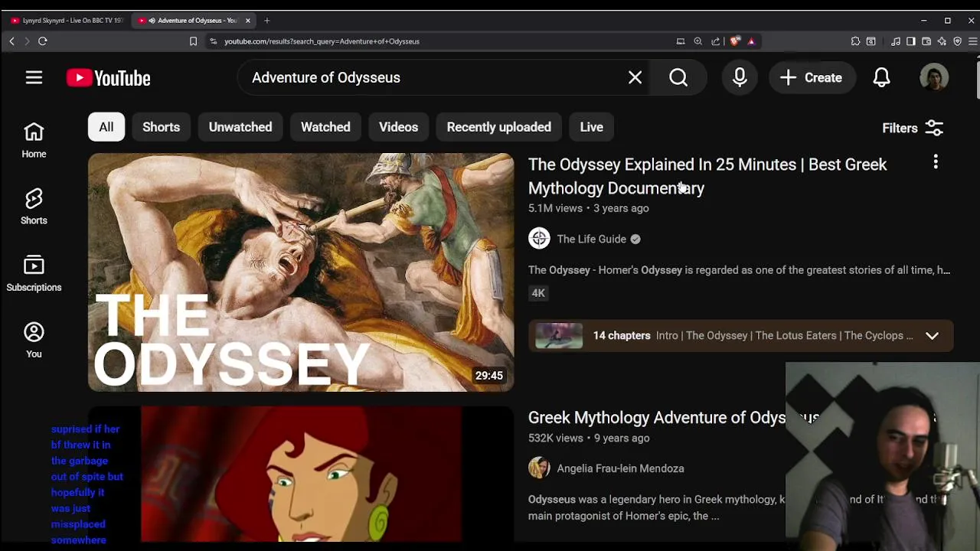Click the "532K views" text

click(x=556, y=438)
